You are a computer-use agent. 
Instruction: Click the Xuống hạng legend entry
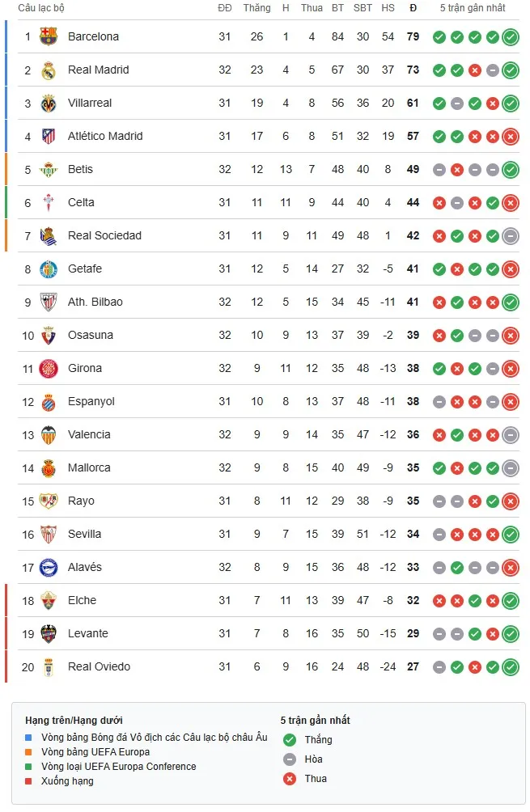click(68, 781)
